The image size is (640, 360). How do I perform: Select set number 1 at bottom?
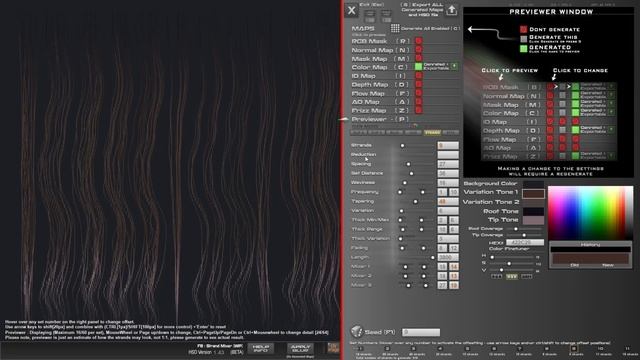click(360, 349)
